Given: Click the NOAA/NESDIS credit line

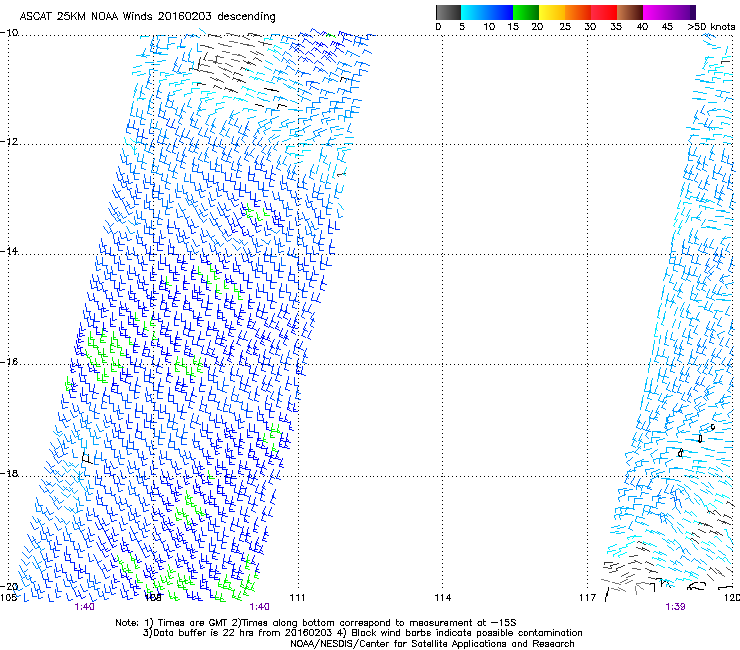Looking at the screenshot, I should click(x=432, y=644).
